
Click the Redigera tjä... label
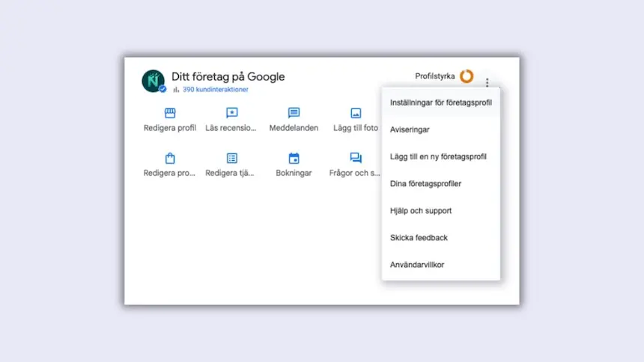pos(230,174)
